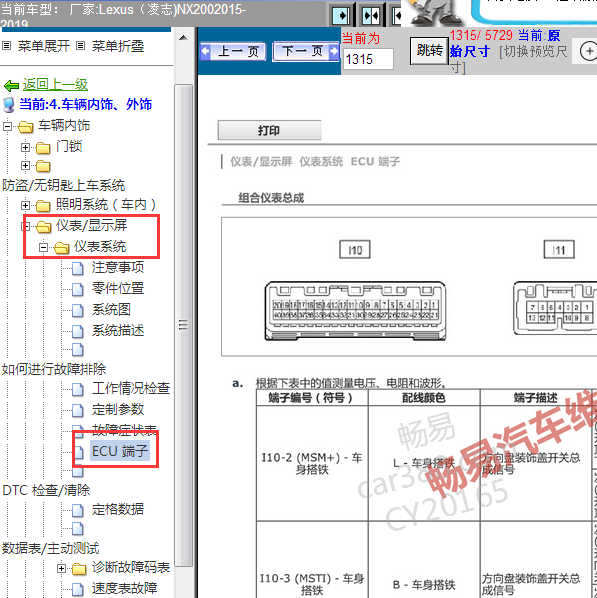Screen dimensions: 597x598
Task: Open the 注意事项 document icon
Action: (x=78, y=268)
